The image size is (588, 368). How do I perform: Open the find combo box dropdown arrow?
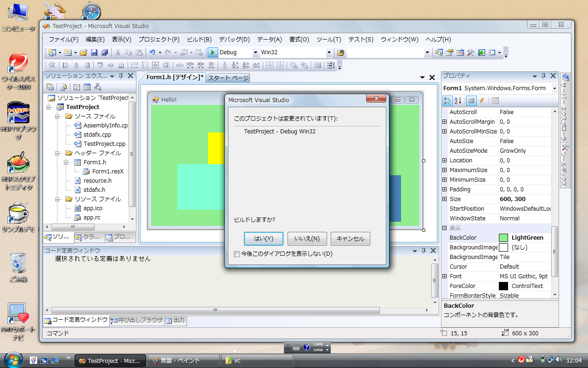click(427, 53)
